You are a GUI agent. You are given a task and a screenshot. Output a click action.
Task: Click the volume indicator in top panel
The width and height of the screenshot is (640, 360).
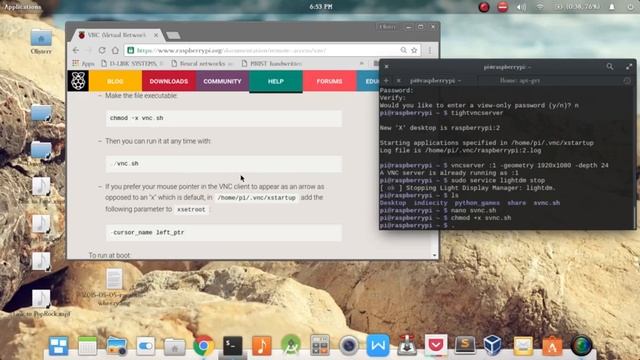[x=521, y=7]
